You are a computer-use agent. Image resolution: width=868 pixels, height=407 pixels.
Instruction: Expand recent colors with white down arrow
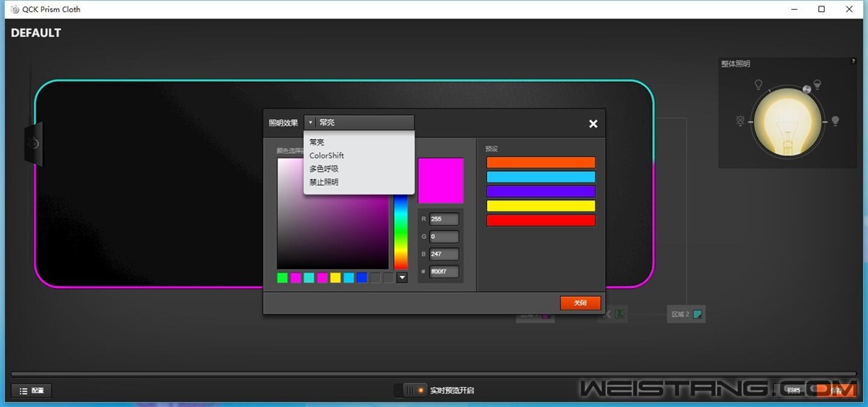pyautogui.click(x=402, y=278)
